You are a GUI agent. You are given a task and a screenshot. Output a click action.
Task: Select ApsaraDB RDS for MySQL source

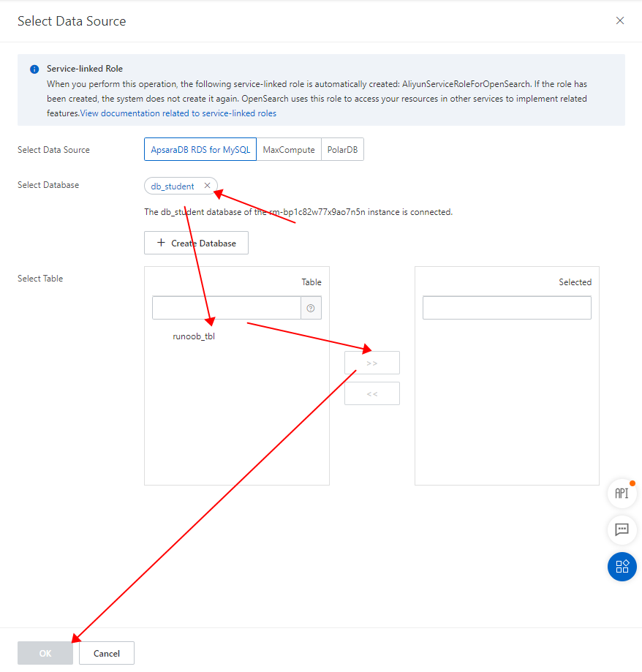coord(200,149)
